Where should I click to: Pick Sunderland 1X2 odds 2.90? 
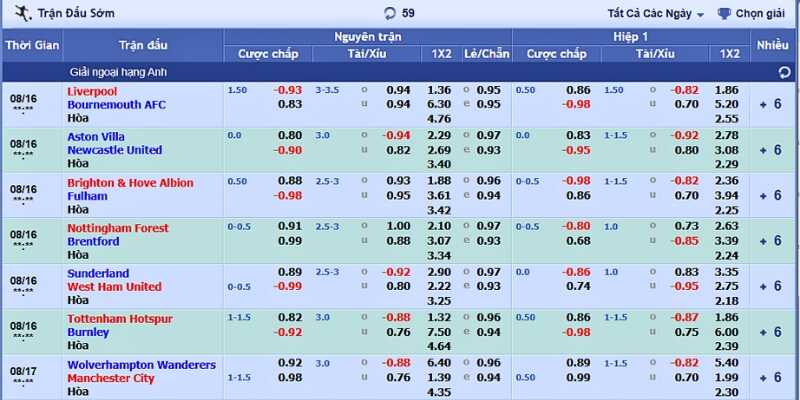click(439, 272)
